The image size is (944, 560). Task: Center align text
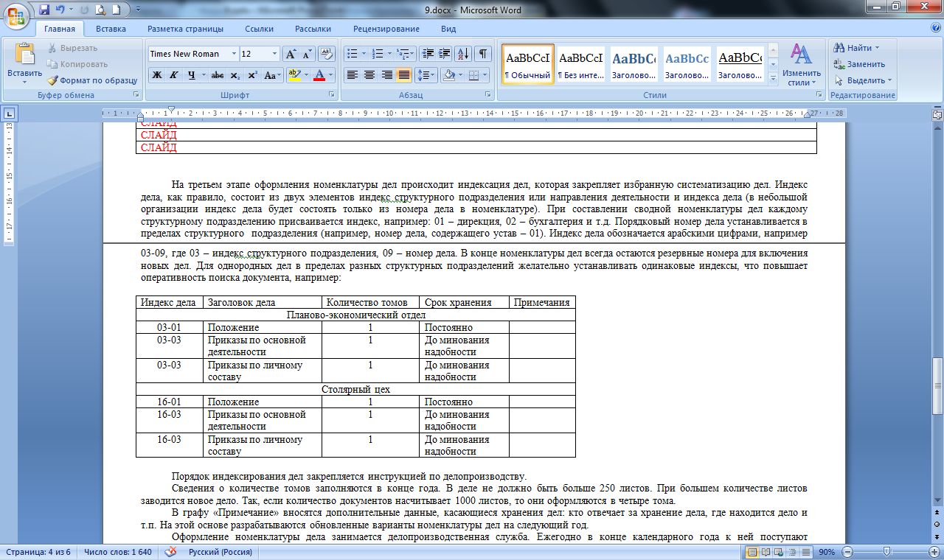pos(369,75)
